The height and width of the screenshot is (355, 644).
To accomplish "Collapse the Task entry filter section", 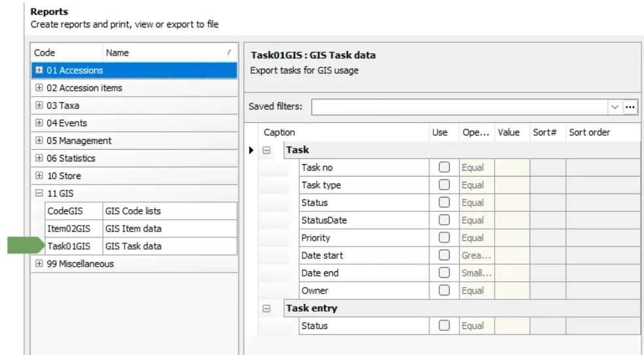I will tap(266, 308).
